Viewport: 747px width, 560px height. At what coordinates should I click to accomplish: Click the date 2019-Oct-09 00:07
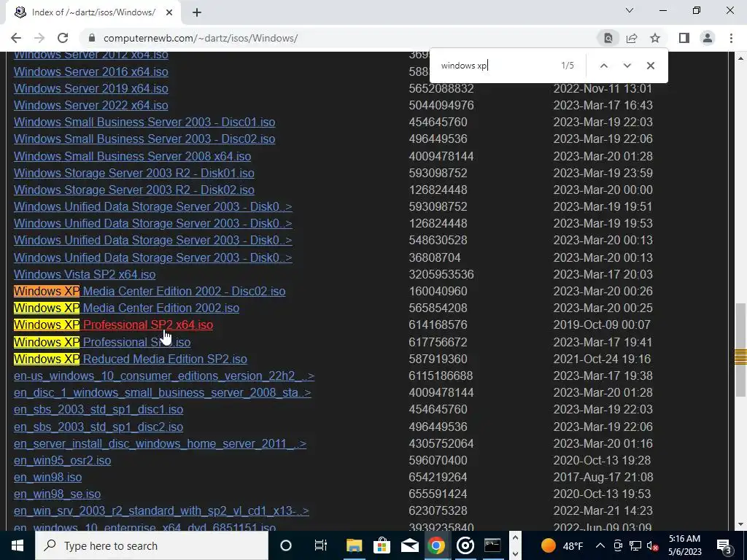coord(602,324)
